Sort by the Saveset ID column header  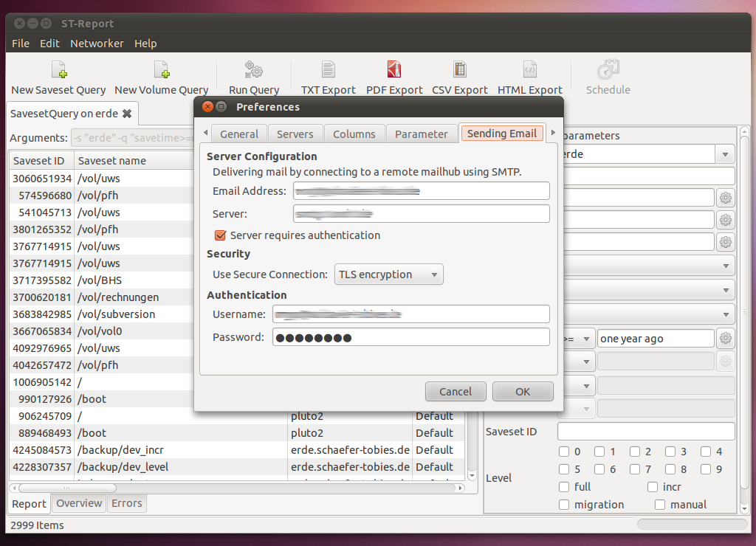pos(41,160)
